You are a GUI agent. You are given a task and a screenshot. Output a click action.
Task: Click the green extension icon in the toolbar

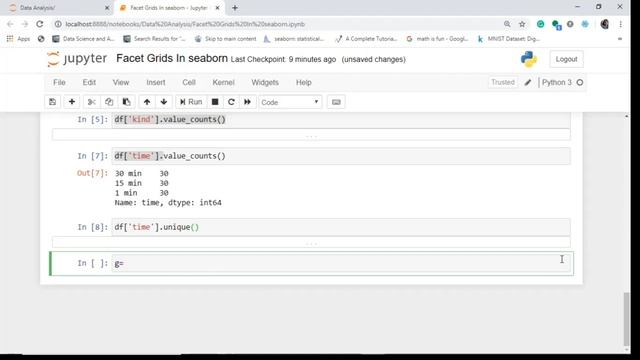540,24
